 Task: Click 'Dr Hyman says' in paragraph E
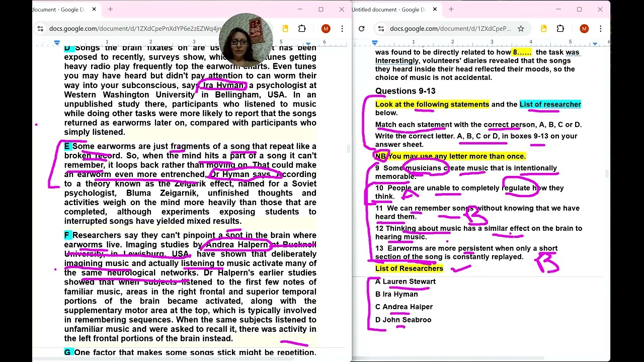240,174
